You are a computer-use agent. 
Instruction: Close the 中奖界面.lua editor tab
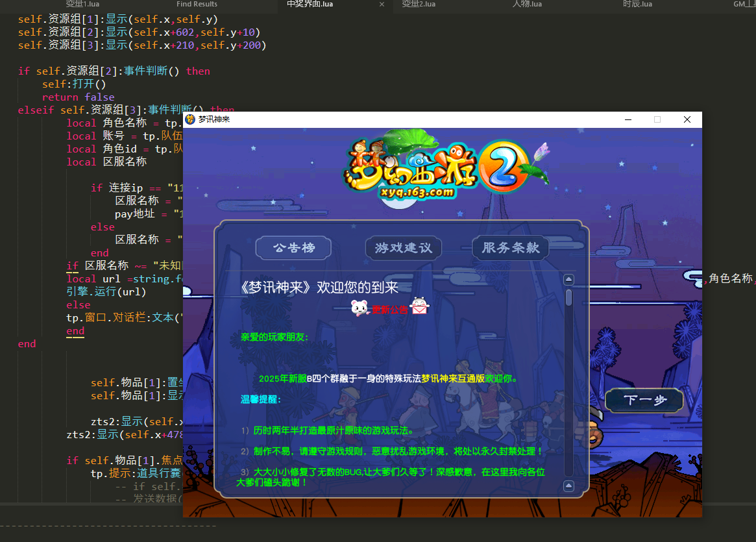[x=382, y=5]
